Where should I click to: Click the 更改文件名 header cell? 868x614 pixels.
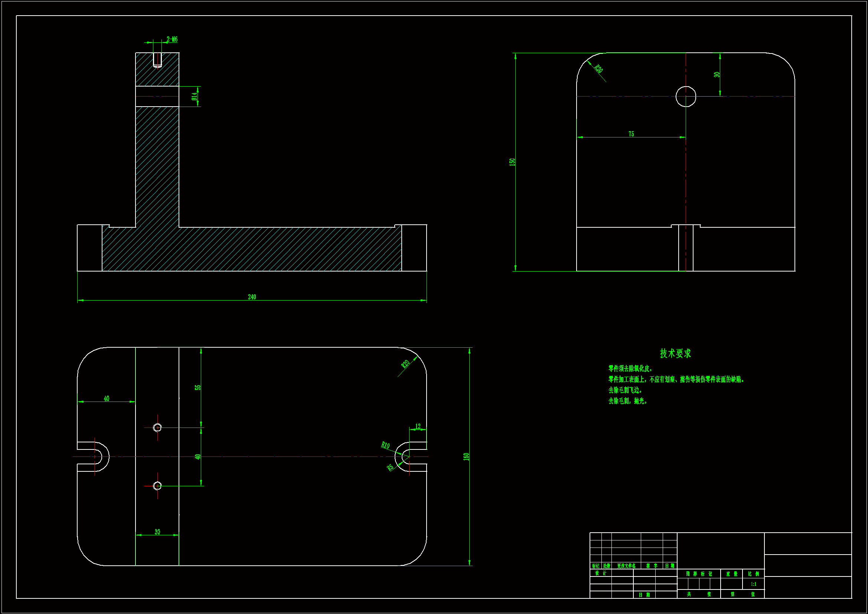(626, 566)
